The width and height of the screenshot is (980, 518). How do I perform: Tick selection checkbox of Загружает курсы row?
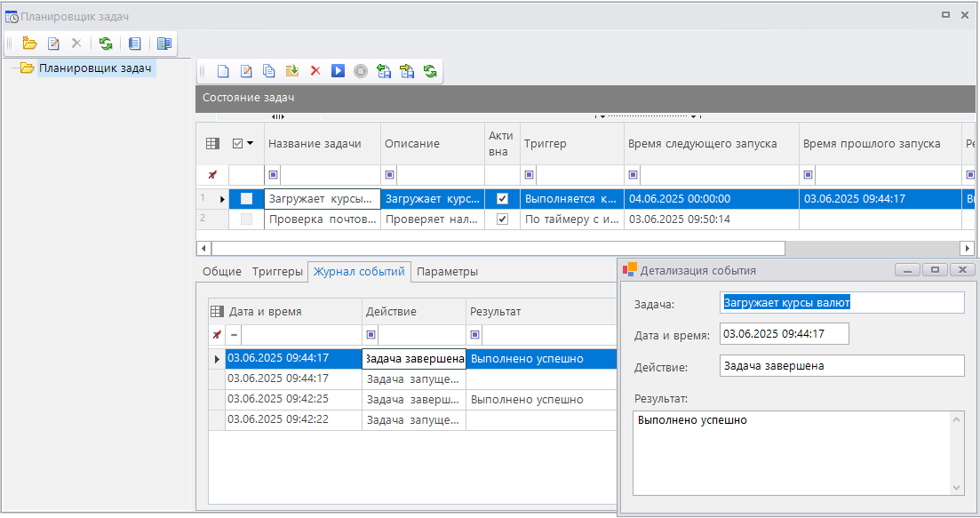[x=247, y=199]
